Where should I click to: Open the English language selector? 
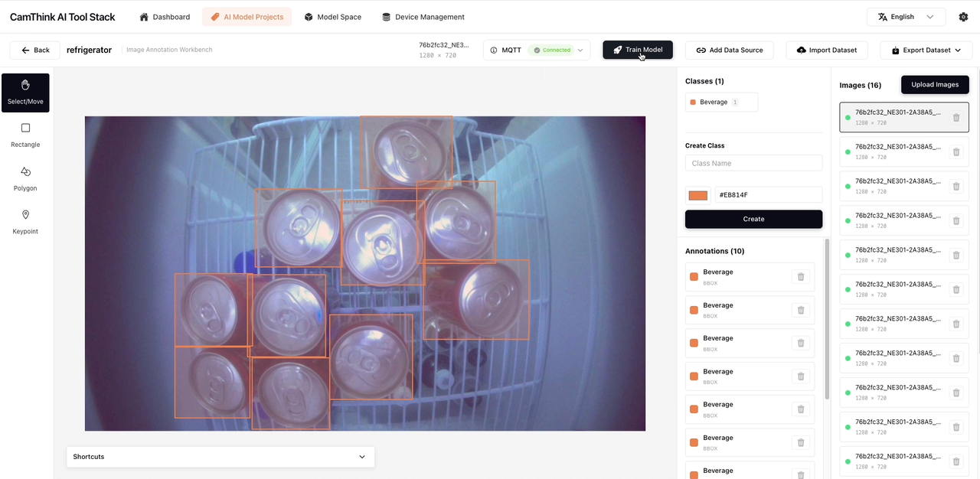906,17
